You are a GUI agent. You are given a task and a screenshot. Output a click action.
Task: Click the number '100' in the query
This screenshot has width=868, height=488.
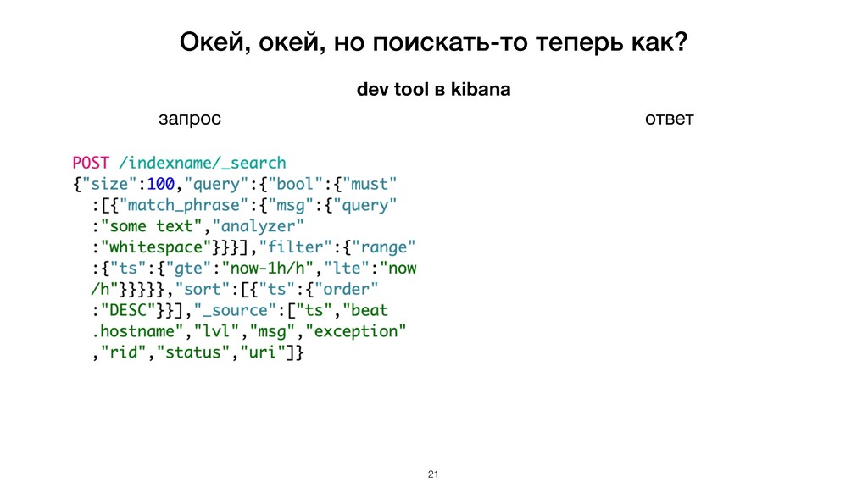pos(160,184)
